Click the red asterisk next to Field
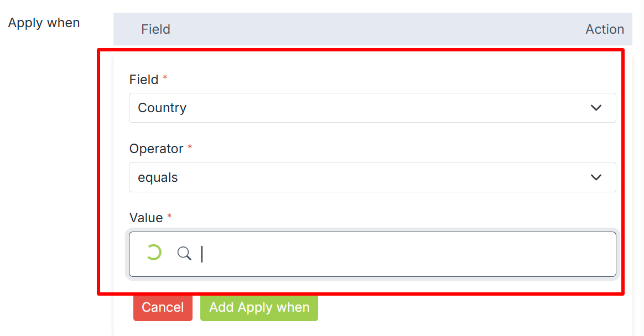Screen dimensions: 644x336 165,79
